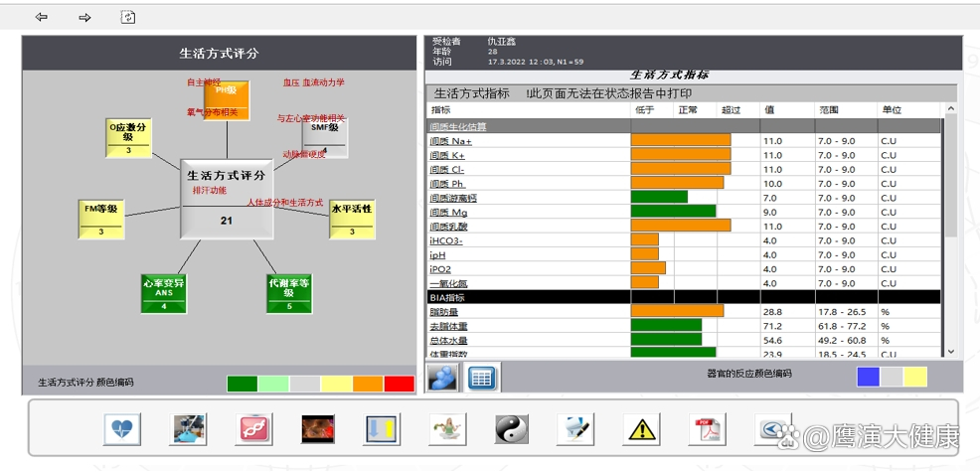Open the ipH indicator link
Screen dimensions: 980x472
[x=437, y=255]
